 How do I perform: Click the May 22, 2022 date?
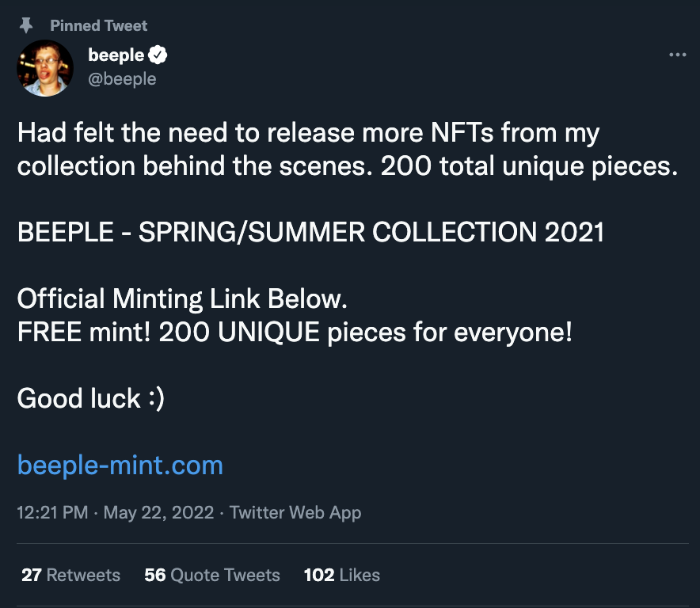158,512
